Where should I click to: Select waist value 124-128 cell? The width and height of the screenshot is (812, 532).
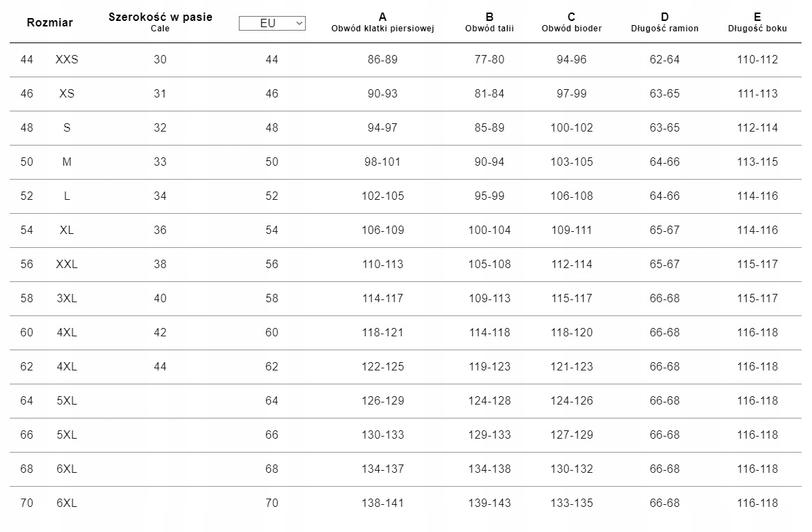click(x=490, y=401)
